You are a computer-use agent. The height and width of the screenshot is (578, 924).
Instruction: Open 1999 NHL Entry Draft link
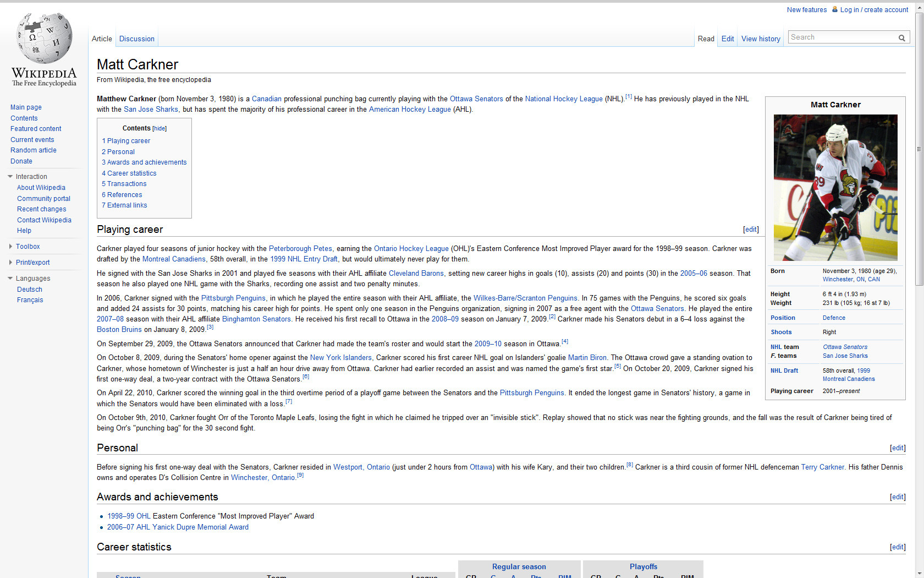coord(304,259)
